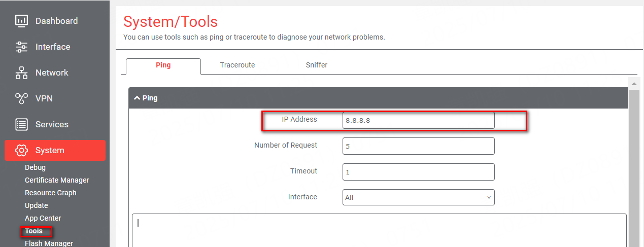Viewport: 644px width, 247px height.
Task: Open Certificate Manager page
Action: point(57,180)
